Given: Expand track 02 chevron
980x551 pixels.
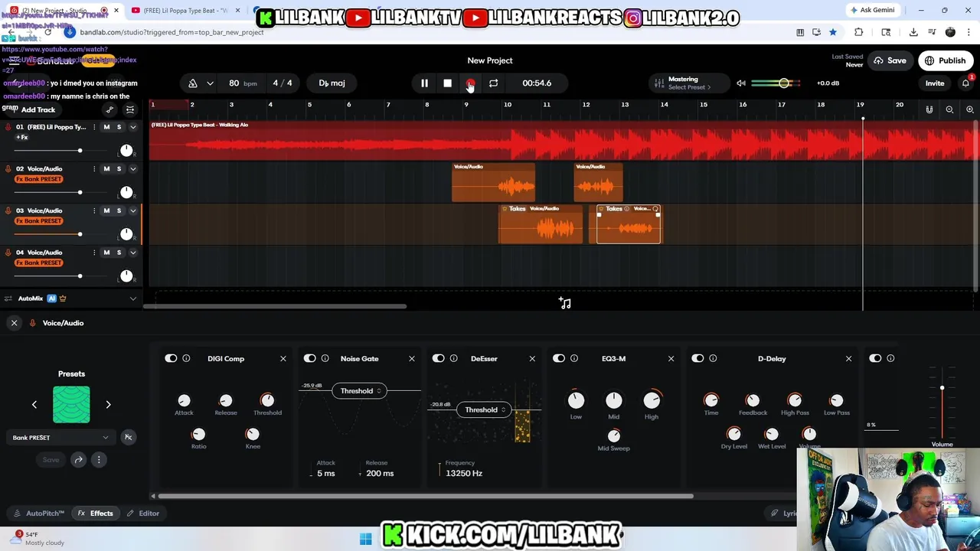Looking at the screenshot, I should click(x=132, y=168).
